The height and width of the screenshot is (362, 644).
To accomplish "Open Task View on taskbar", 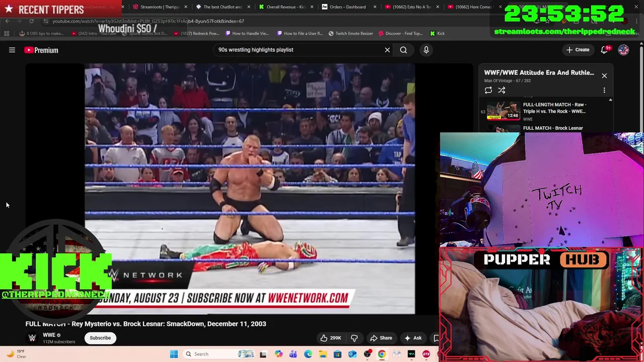I will [263, 354].
